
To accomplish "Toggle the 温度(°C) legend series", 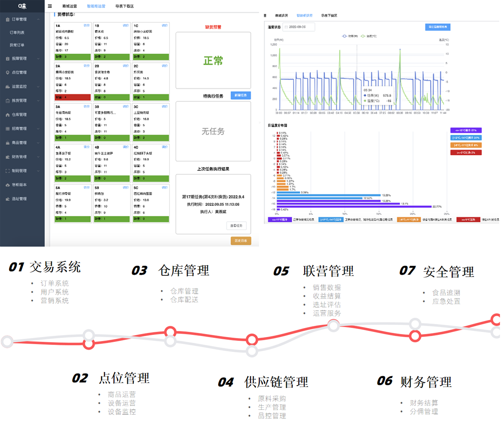I will click(x=369, y=36).
